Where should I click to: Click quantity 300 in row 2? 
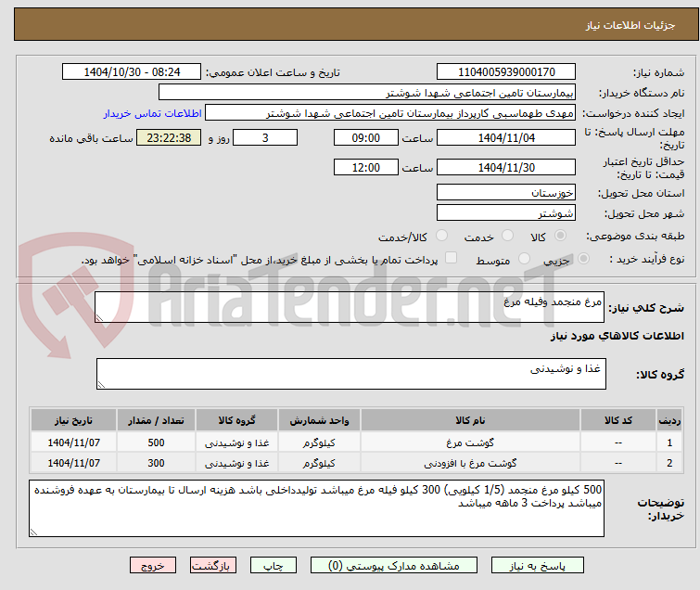pyautogui.click(x=156, y=463)
